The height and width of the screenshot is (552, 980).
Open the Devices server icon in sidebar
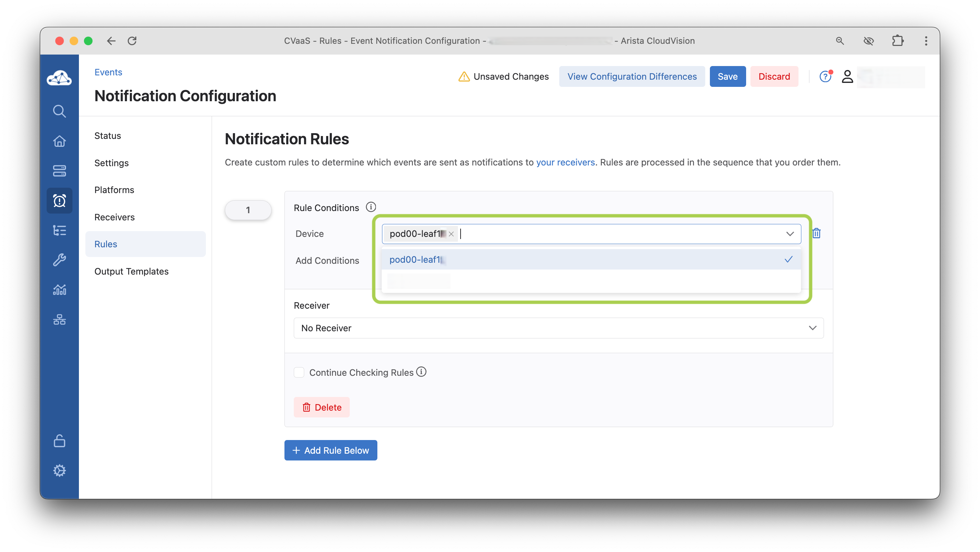point(59,171)
